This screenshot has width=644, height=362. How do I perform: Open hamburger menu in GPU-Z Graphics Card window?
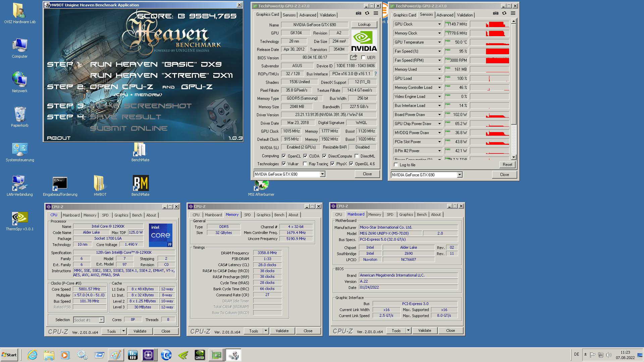coord(376,13)
